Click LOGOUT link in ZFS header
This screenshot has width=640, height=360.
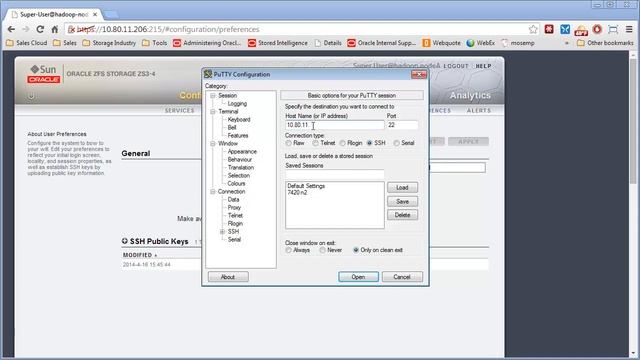pyautogui.click(x=456, y=66)
